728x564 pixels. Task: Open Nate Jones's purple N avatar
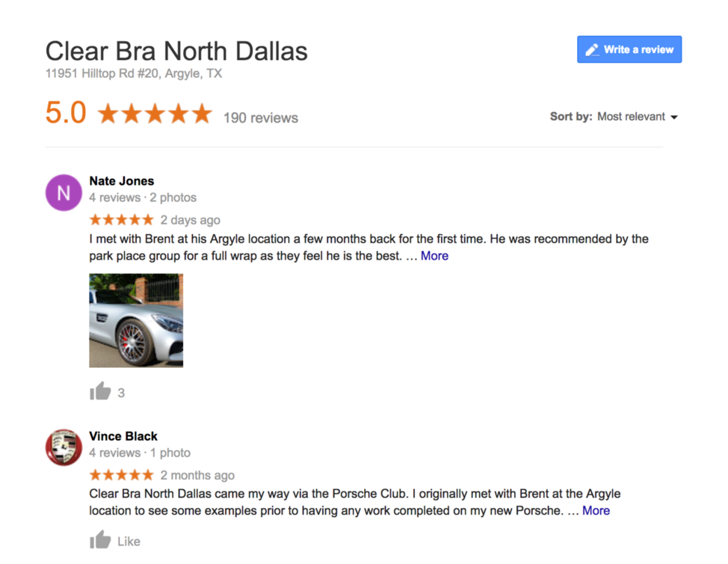point(64,193)
